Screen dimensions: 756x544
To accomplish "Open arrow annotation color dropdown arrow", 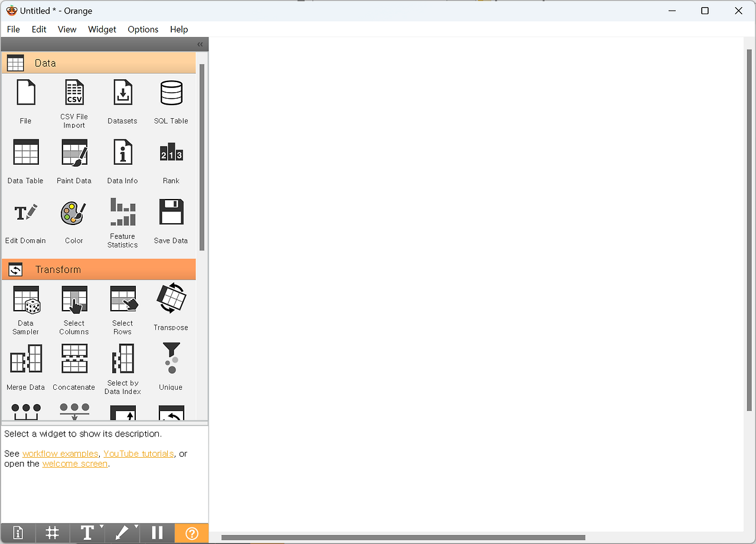I will click(x=136, y=527).
